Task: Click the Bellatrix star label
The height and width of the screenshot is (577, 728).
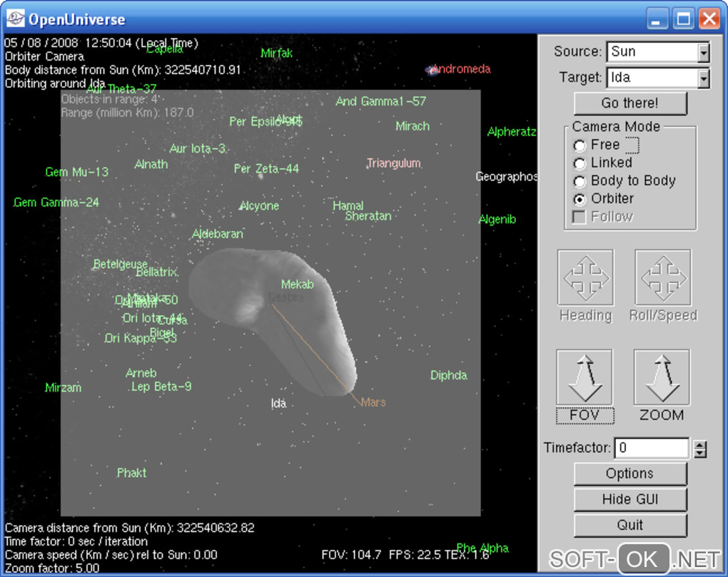Action: [x=158, y=272]
